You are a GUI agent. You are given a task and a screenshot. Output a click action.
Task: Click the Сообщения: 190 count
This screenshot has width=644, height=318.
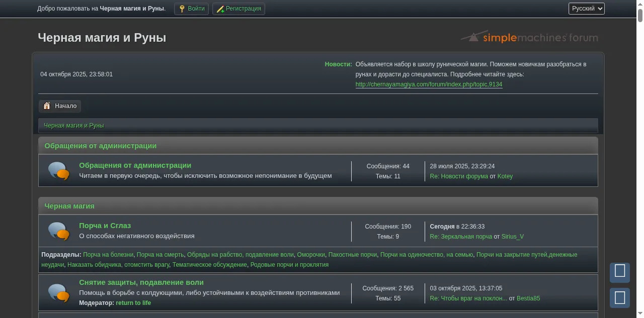[x=388, y=227]
